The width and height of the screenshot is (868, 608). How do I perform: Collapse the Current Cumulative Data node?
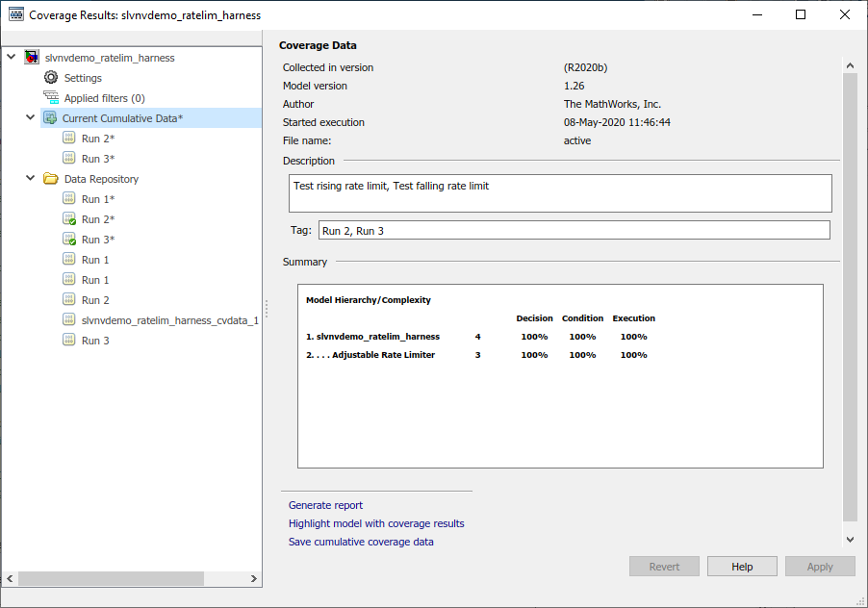(x=31, y=118)
